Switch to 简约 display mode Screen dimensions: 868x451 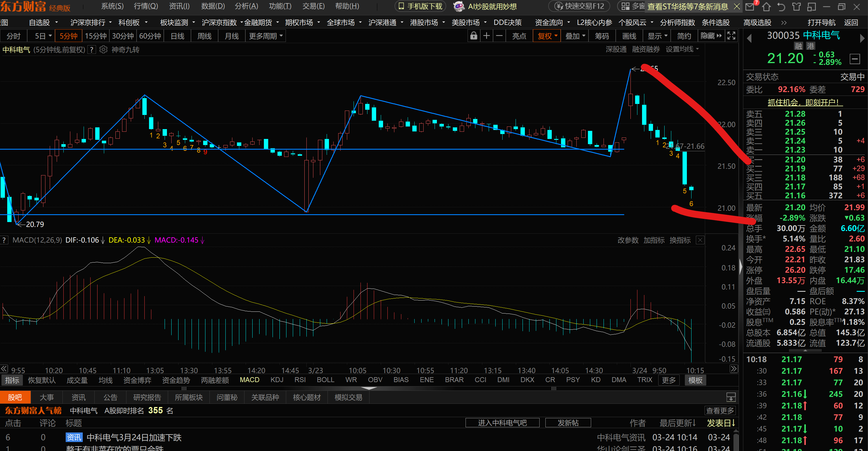coord(684,36)
